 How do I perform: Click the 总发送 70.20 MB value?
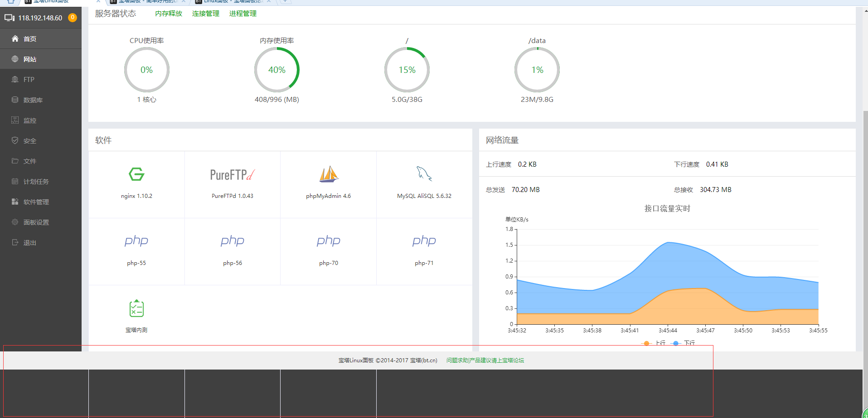click(526, 190)
